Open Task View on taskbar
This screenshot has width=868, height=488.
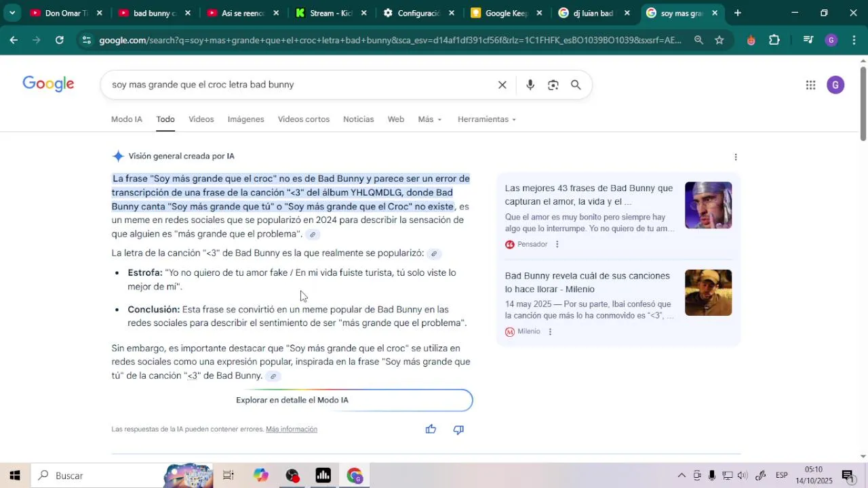[229, 476]
